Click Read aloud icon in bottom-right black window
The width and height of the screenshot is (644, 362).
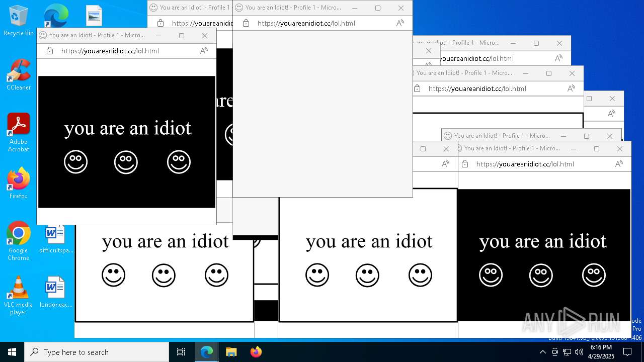pyautogui.click(x=619, y=164)
